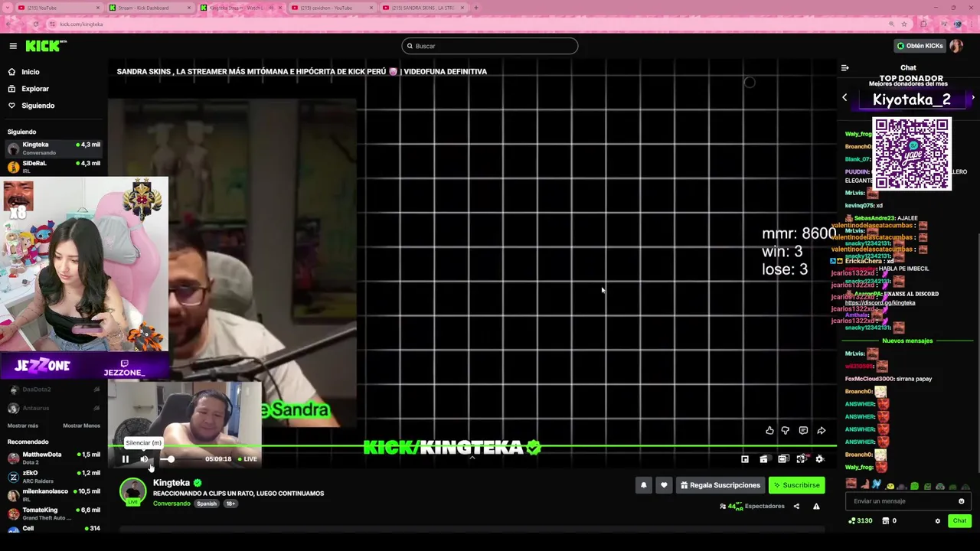Open the video player settings gear
This screenshot has width=980, height=551.
click(819, 459)
